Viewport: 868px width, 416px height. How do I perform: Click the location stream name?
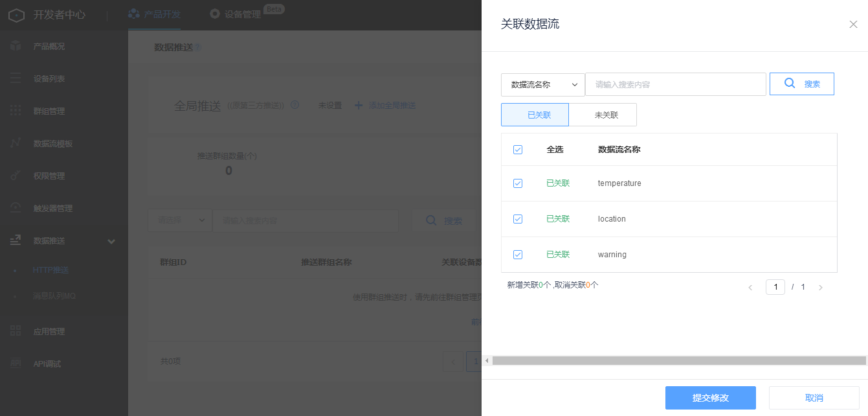pos(612,219)
